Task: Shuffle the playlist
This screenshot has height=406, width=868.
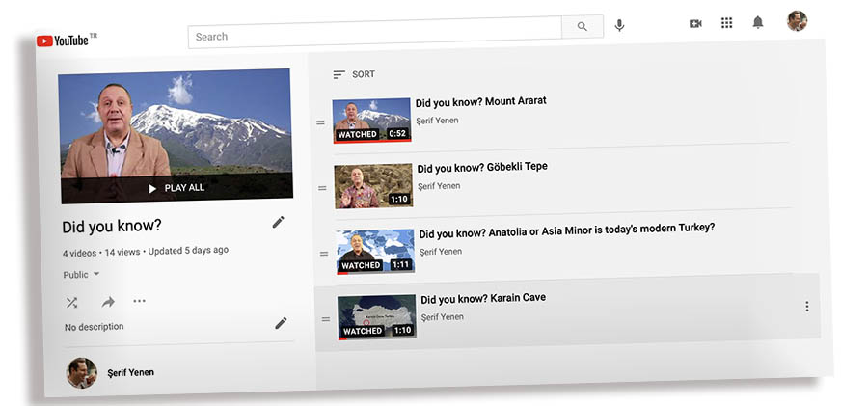Action: point(71,302)
